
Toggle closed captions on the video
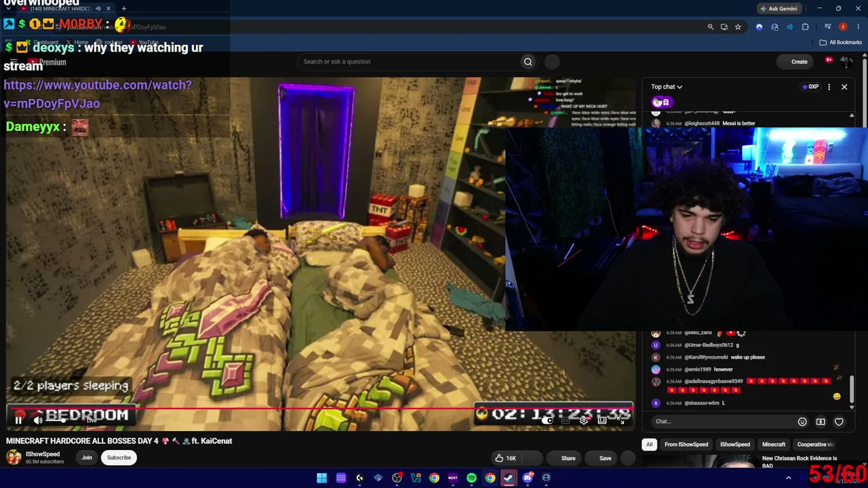point(566,420)
